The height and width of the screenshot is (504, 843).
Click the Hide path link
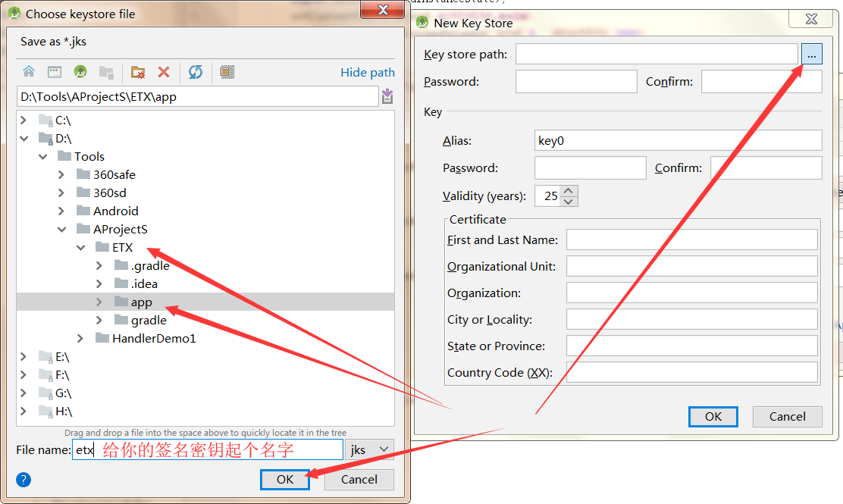pyautogui.click(x=367, y=73)
